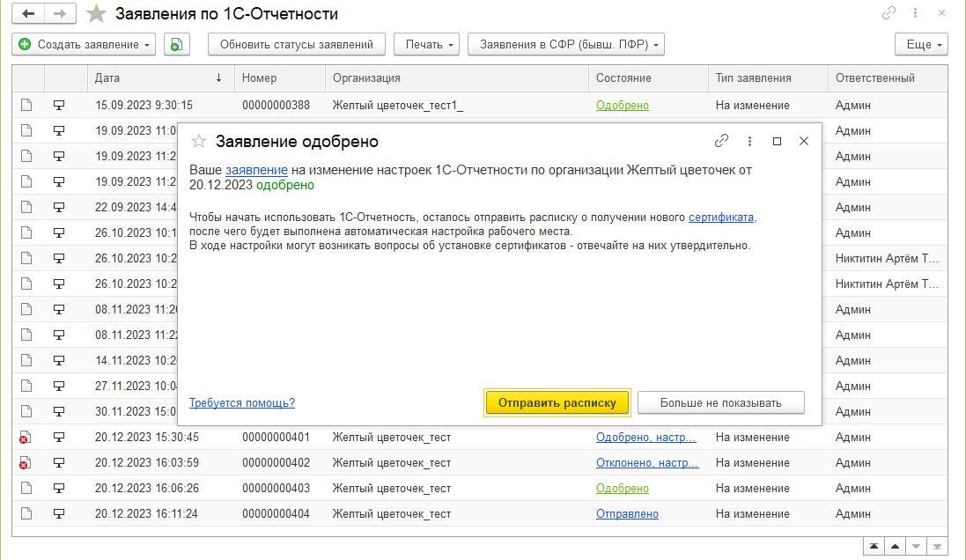Image resolution: width=966 pixels, height=560 pixels.
Task: Click Больше не показывать button
Action: 720,402
